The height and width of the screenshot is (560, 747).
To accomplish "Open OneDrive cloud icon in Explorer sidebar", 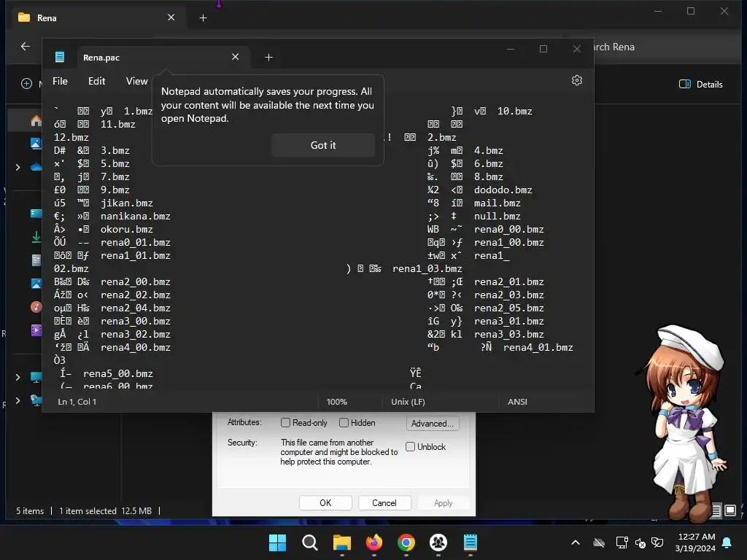I will point(36,167).
